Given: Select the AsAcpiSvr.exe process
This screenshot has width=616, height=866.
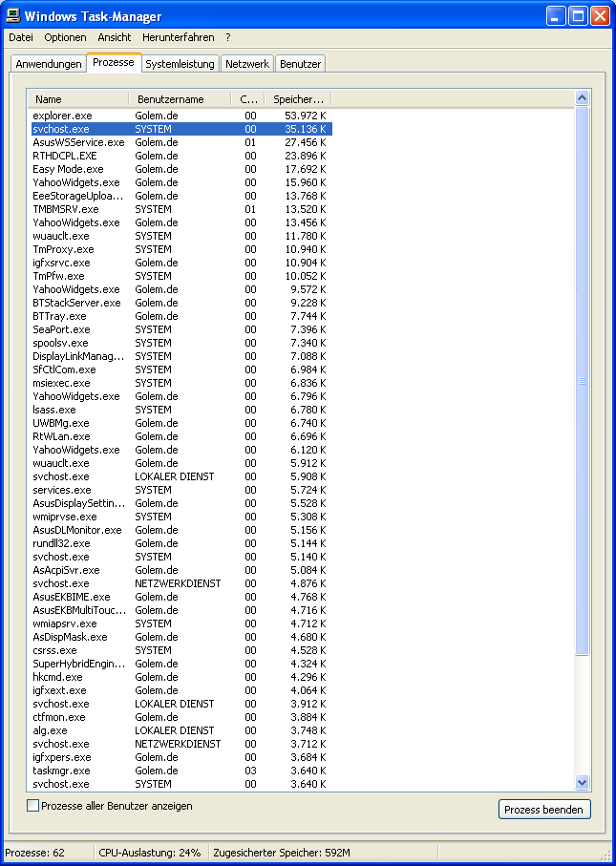Looking at the screenshot, I should tap(181, 570).
